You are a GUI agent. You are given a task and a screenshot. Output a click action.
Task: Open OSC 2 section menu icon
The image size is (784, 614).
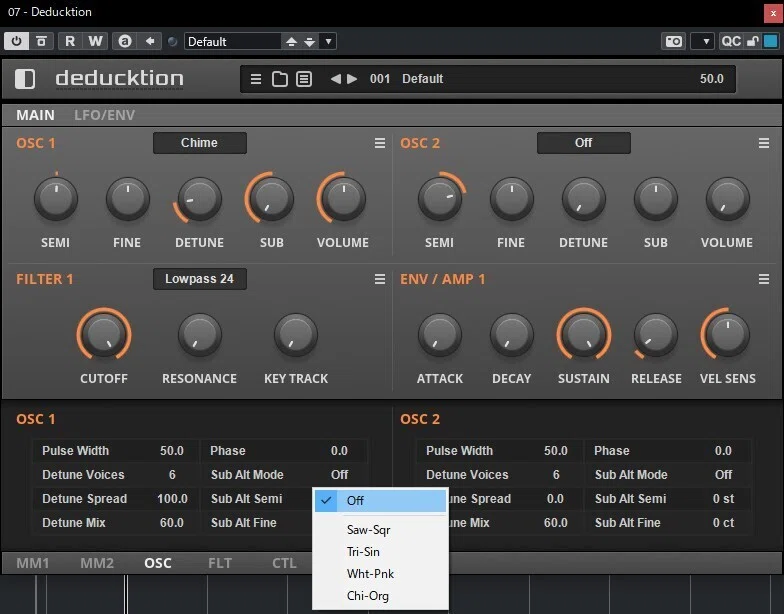point(764,144)
